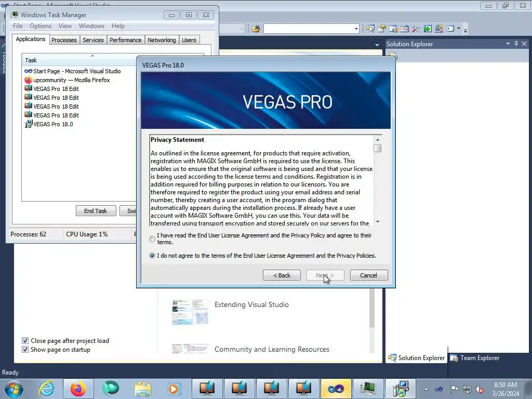Click the Properties Window toolbar icon
Screen dimensions: 532x399
point(382,29)
